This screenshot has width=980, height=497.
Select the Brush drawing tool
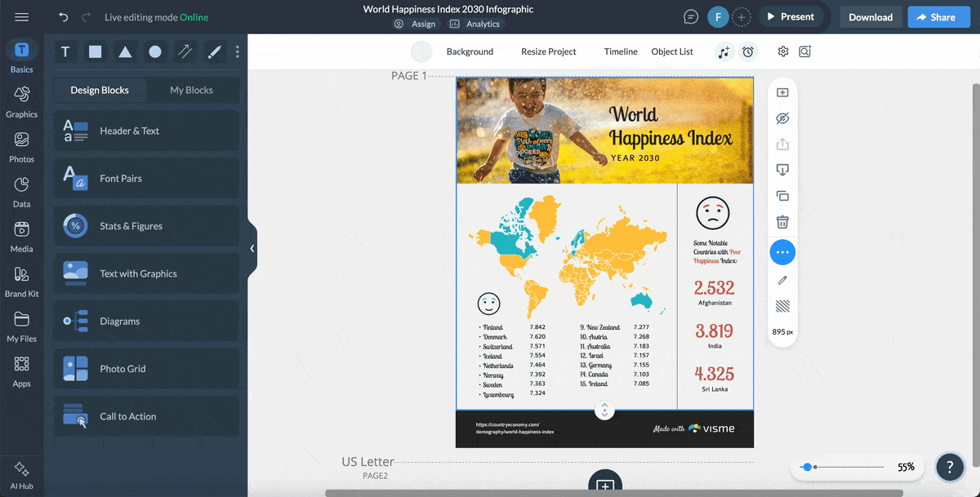click(214, 51)
